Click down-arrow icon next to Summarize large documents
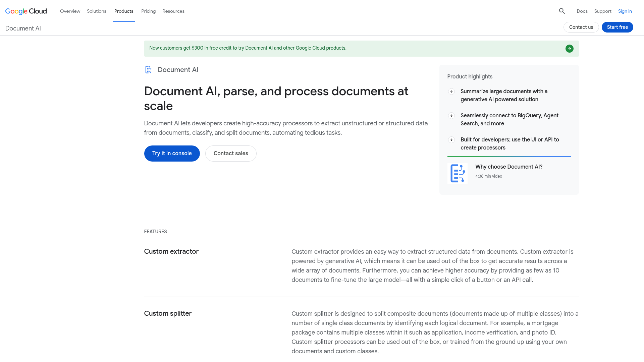Viewport: 644px width, 362px height. 451,92
